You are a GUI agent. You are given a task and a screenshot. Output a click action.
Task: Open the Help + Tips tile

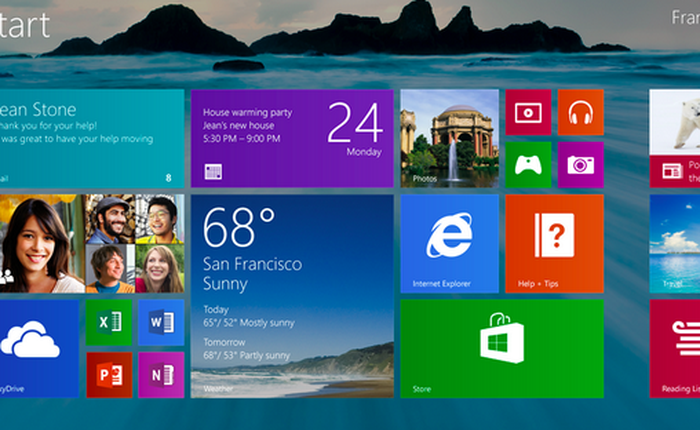554,244
